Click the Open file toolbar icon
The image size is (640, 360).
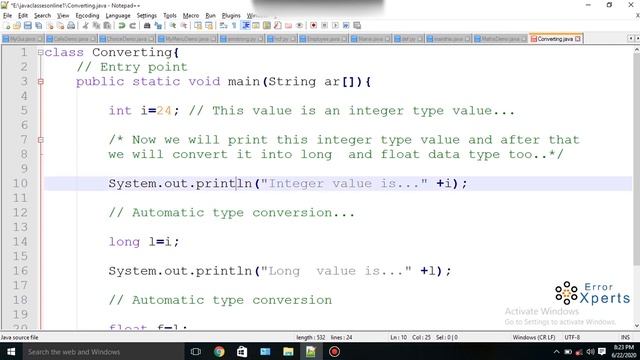coord(17,25)
